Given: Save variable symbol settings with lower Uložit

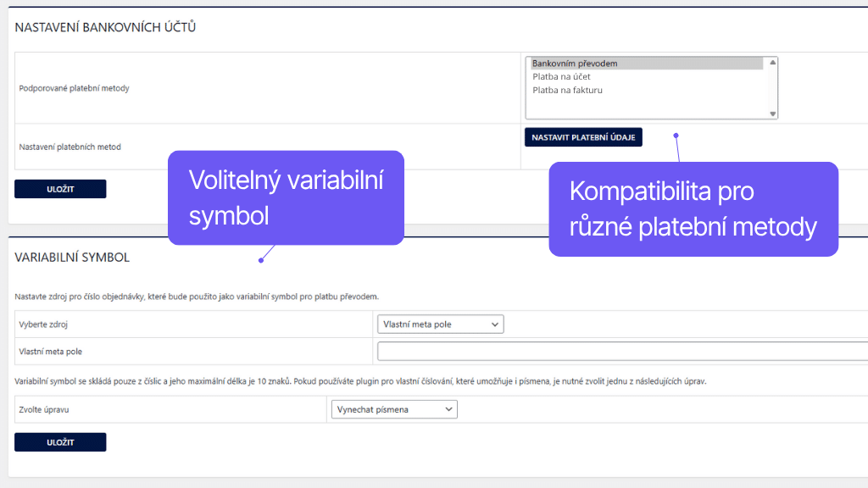Looking at the screenshot, I should [60, 442].
